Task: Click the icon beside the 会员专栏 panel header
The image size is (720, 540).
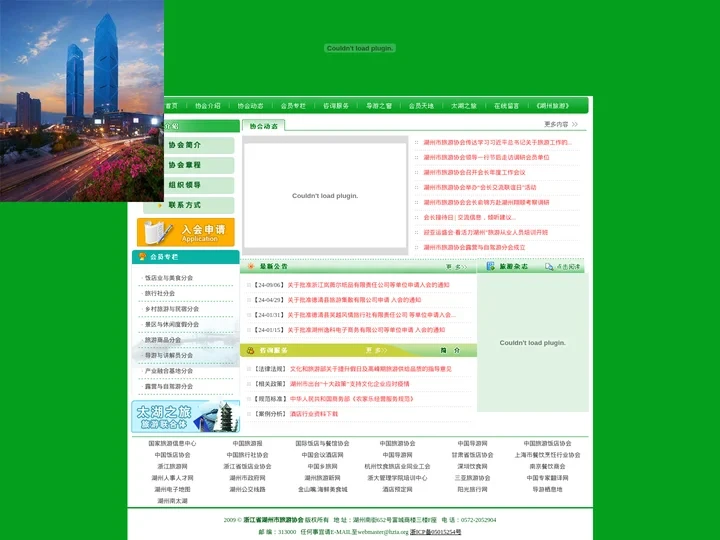Action: 142,257
